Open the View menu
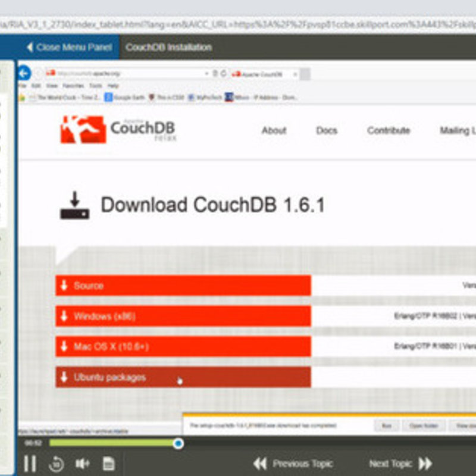476x476 pixels. point(52,86)
